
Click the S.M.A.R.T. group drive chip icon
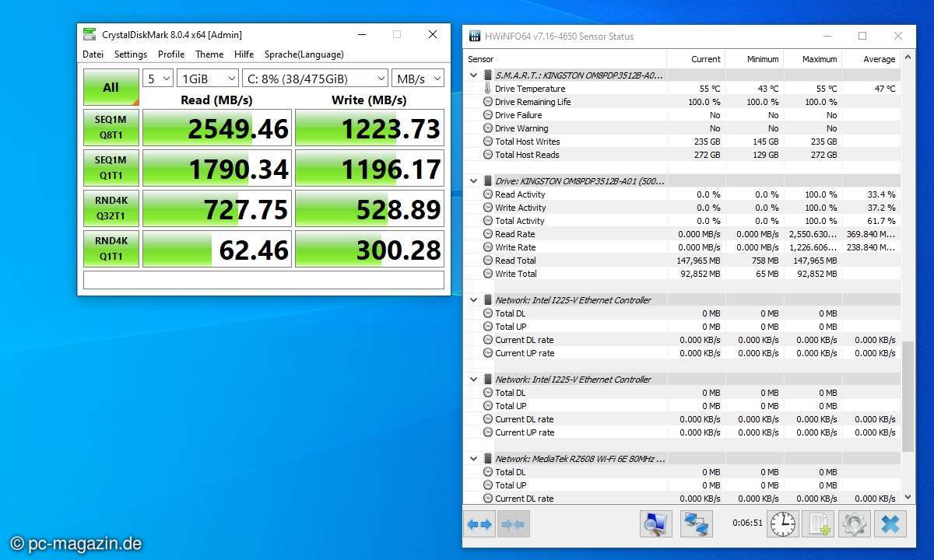(x=488, y=75)
